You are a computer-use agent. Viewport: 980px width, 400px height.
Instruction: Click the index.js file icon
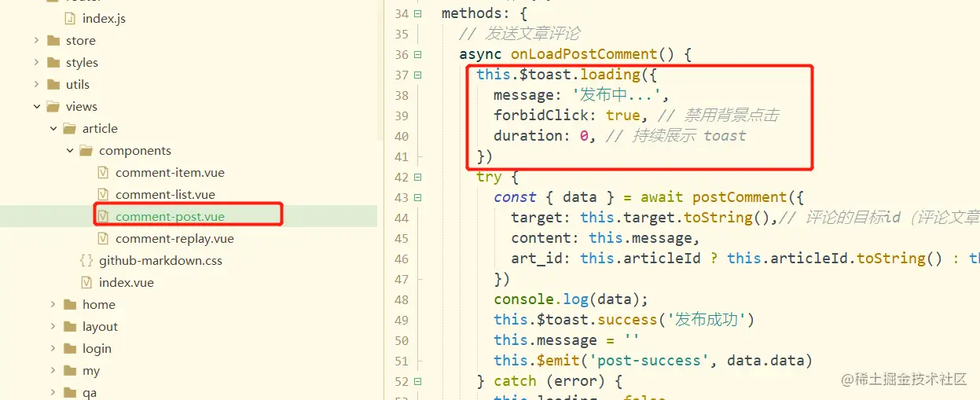click(70, 19)
